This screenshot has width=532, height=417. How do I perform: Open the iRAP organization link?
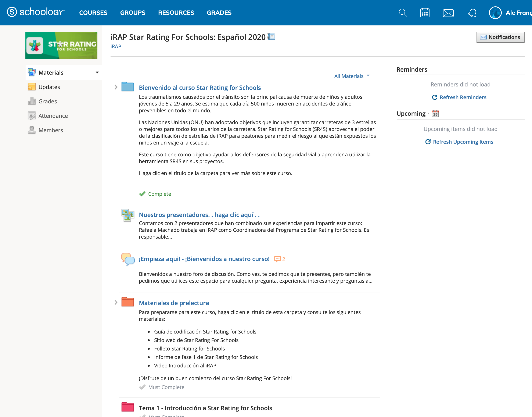pos(116,46)
